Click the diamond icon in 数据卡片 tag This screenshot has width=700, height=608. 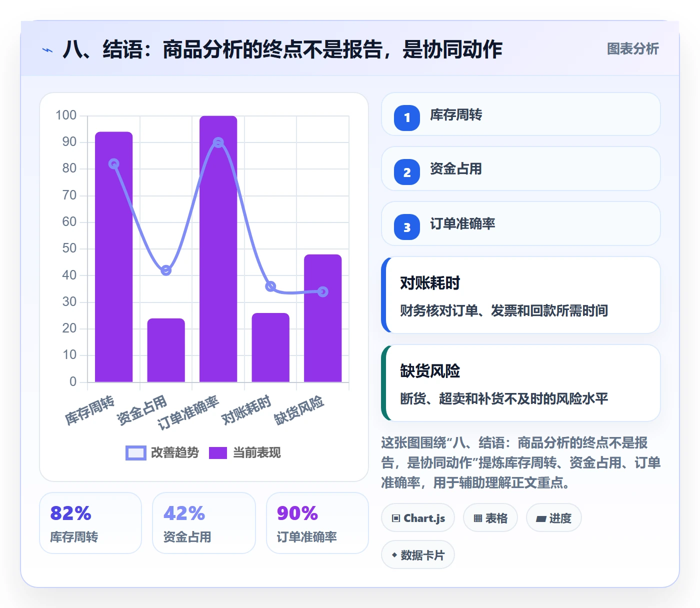click(x=394, y=555)
